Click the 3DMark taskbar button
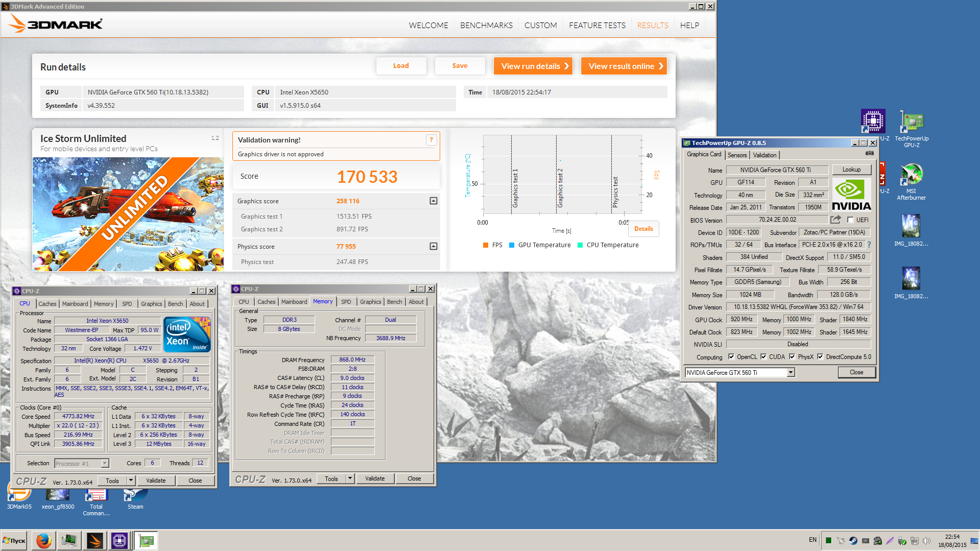The width and height of the screenshot is (980, 551). pos(94,540)
